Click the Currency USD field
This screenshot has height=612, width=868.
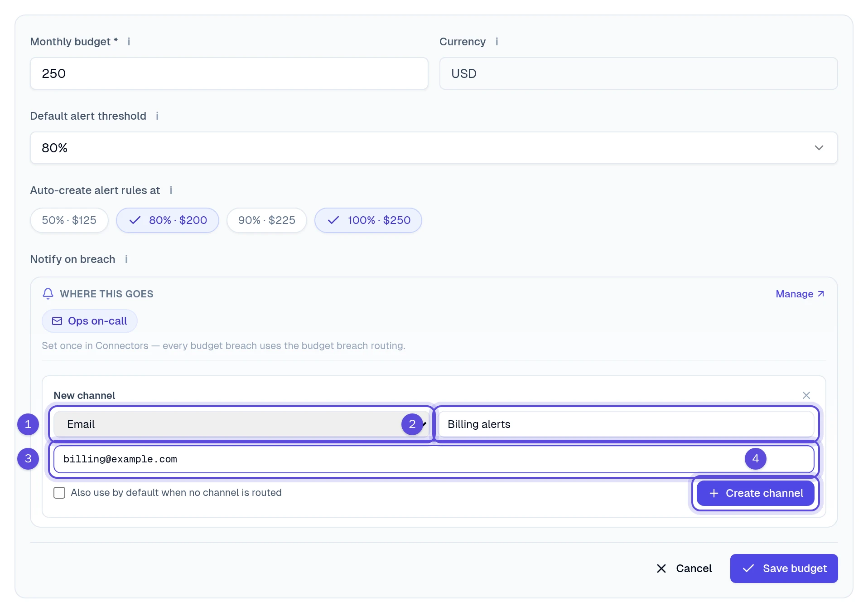[x=639, y=73]
